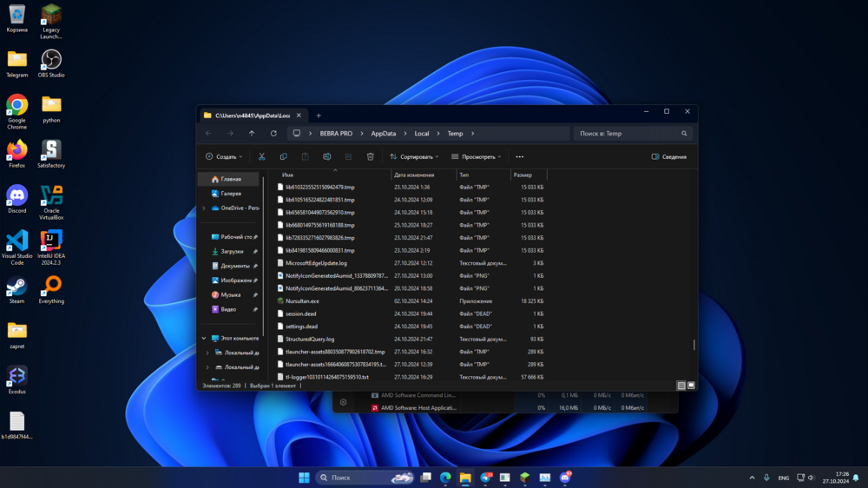Click the Delete trash icon in toolbar
Screen dimensions: 868x488
(x=371, y=157)
